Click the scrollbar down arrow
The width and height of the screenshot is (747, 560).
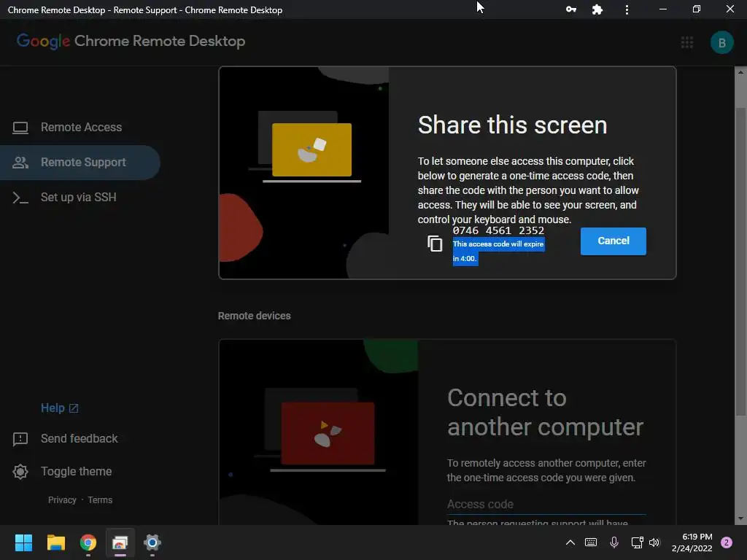pyautogui.click(x=740, y=518)
